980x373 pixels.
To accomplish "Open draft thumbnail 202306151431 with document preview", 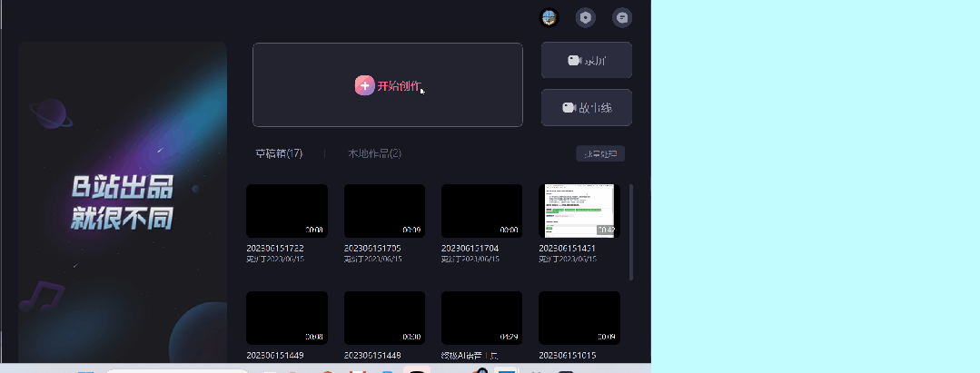I will [579, 211].
